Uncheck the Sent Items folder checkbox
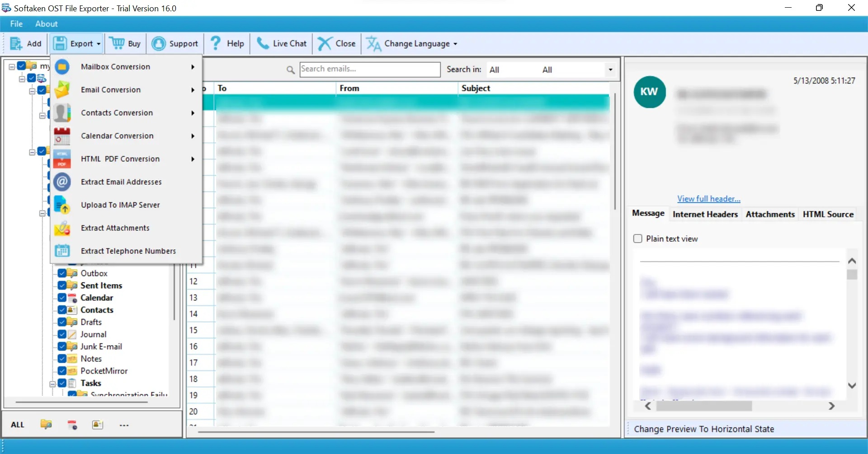Image resolution: width=868 pixels, height=454 pixels. 62,286
